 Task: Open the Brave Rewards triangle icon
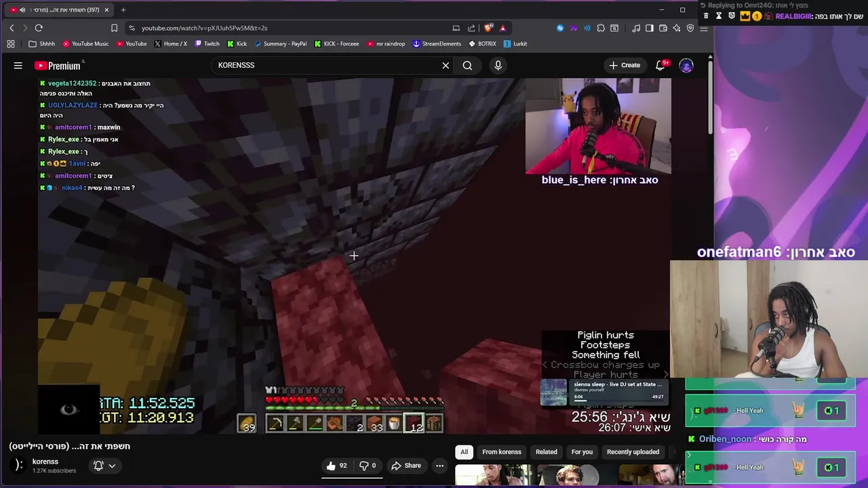[502, 28]
